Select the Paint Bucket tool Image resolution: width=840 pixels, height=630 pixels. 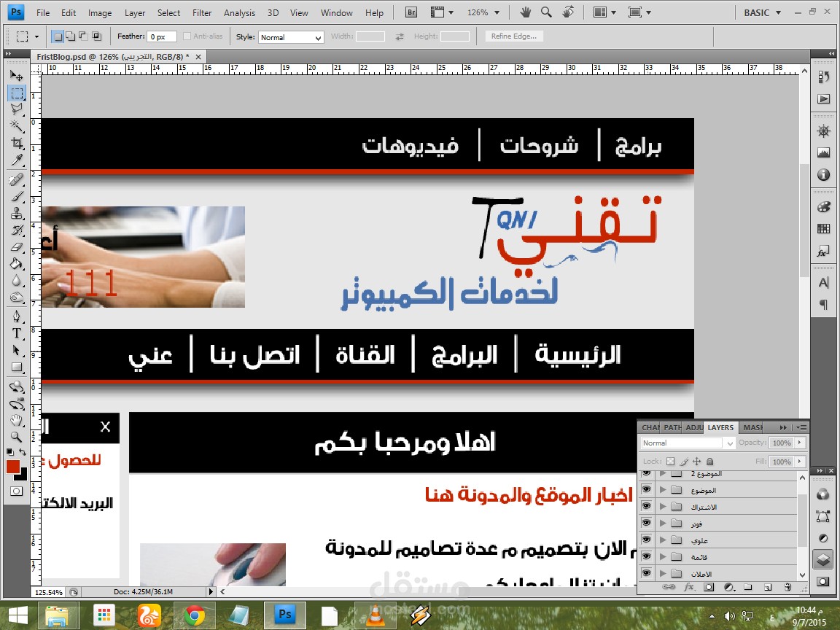pos(17,263)
